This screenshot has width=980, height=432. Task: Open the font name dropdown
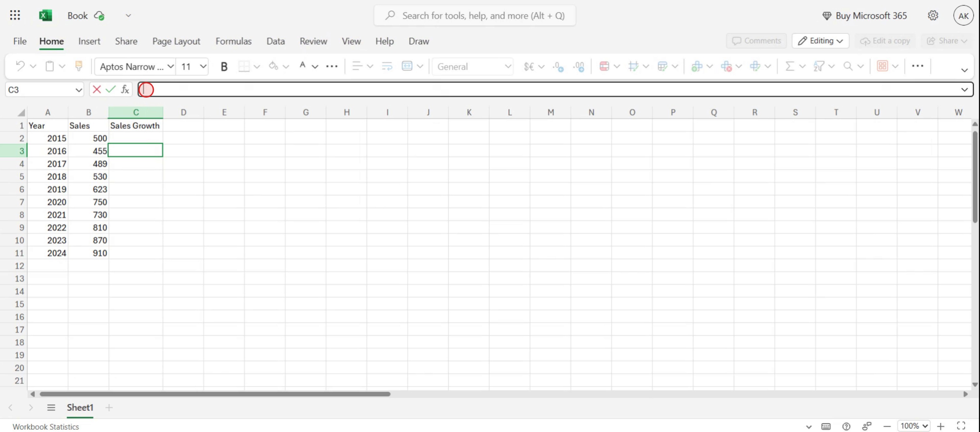(x=171, y=67)
